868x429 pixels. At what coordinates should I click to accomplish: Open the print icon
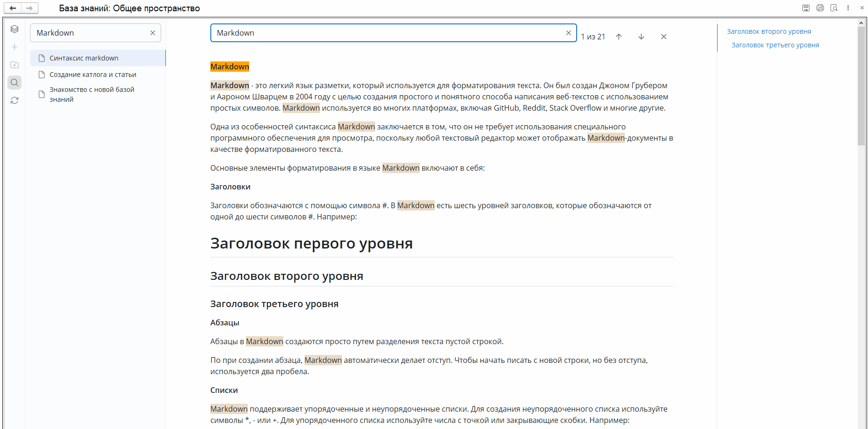tap(820, 8)
